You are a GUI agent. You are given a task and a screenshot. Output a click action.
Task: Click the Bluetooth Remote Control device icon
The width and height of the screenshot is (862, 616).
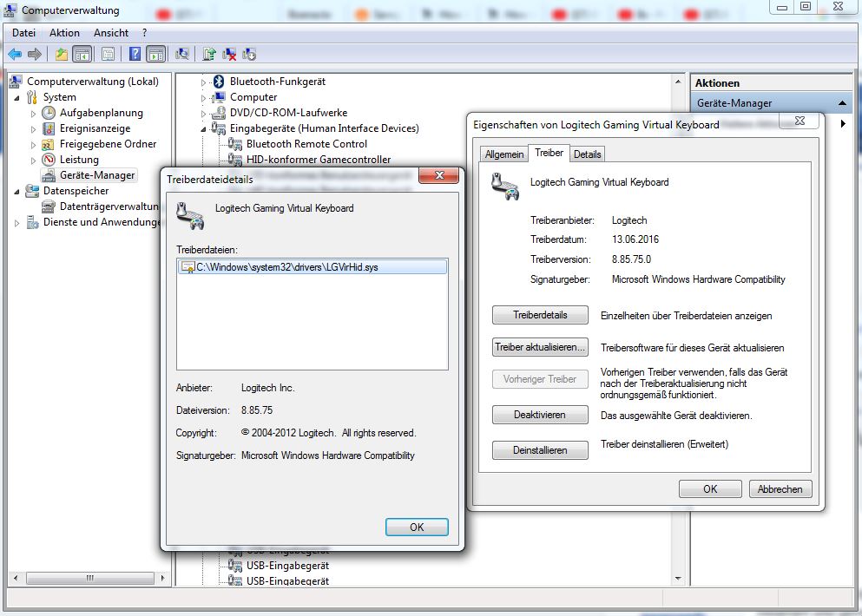point(235,144)
